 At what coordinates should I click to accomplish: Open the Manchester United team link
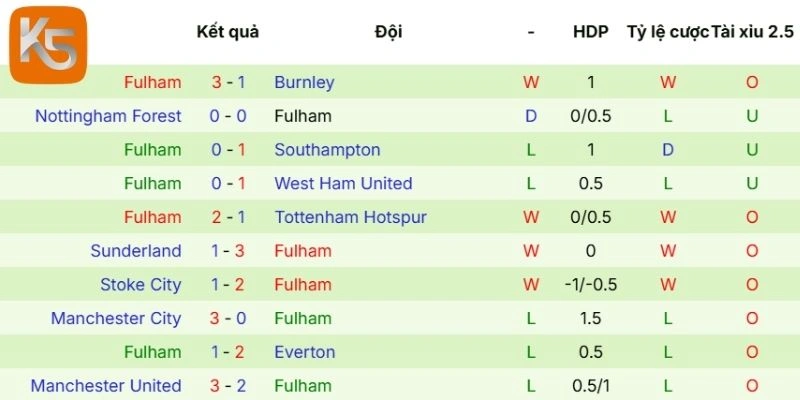click(x=106, y=386)
